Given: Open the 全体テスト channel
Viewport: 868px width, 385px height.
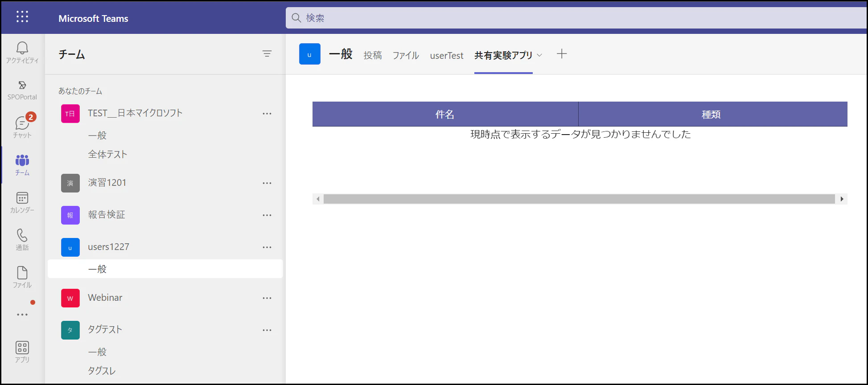Looking at the screenshot, I should click(x=107, y=155).
